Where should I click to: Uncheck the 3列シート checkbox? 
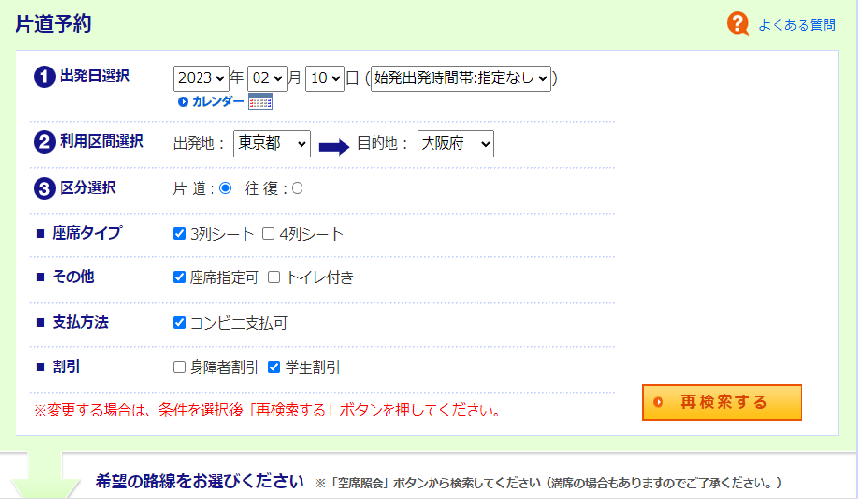coord(180,234)
